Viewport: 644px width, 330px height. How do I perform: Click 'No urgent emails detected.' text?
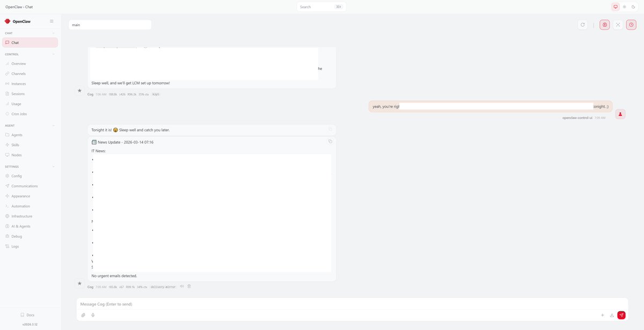pos(114,276)
